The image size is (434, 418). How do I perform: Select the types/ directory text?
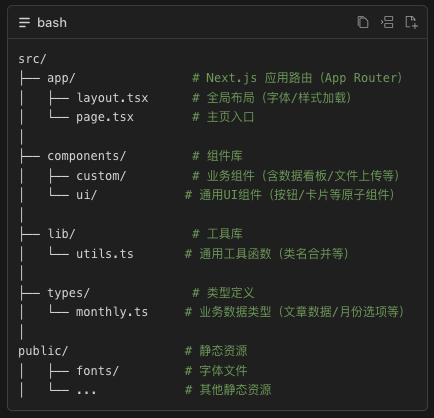click(68, 293)
